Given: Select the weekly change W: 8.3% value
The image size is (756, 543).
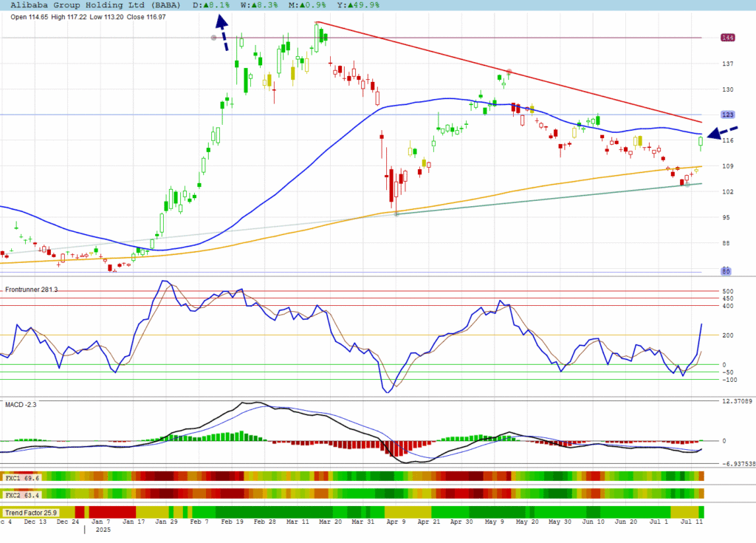Looking at the screenshot, I should point(259,5).
